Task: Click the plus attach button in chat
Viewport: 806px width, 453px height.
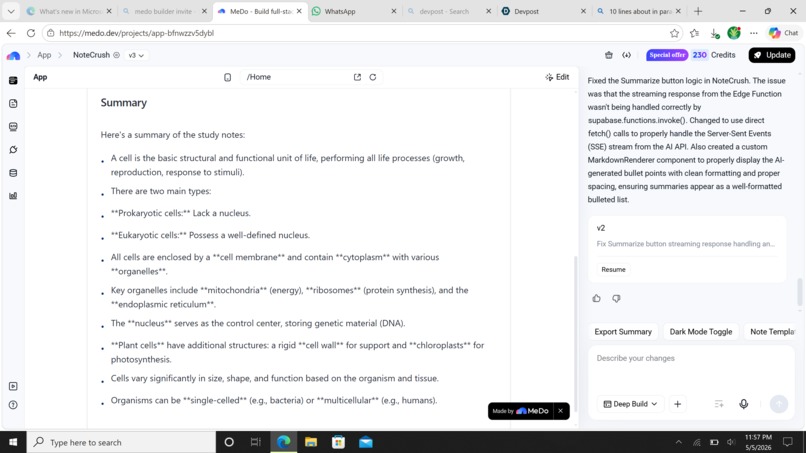Action: pos(677,404)
